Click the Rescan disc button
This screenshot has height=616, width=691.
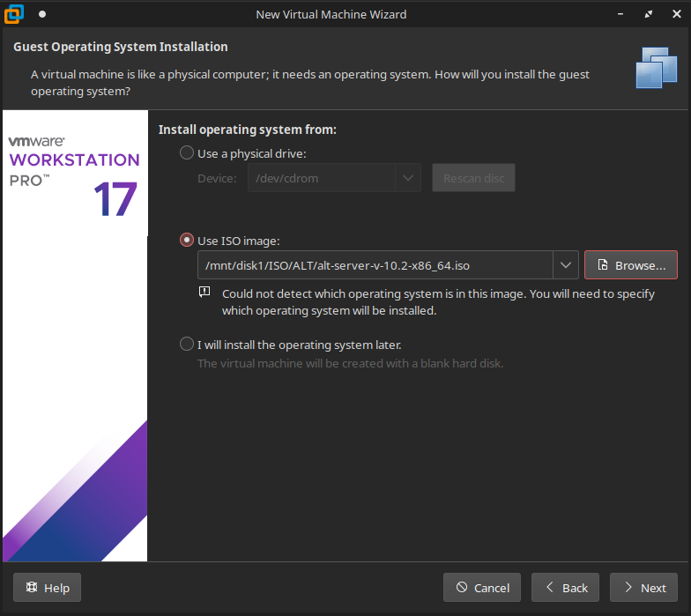[473, 178]
